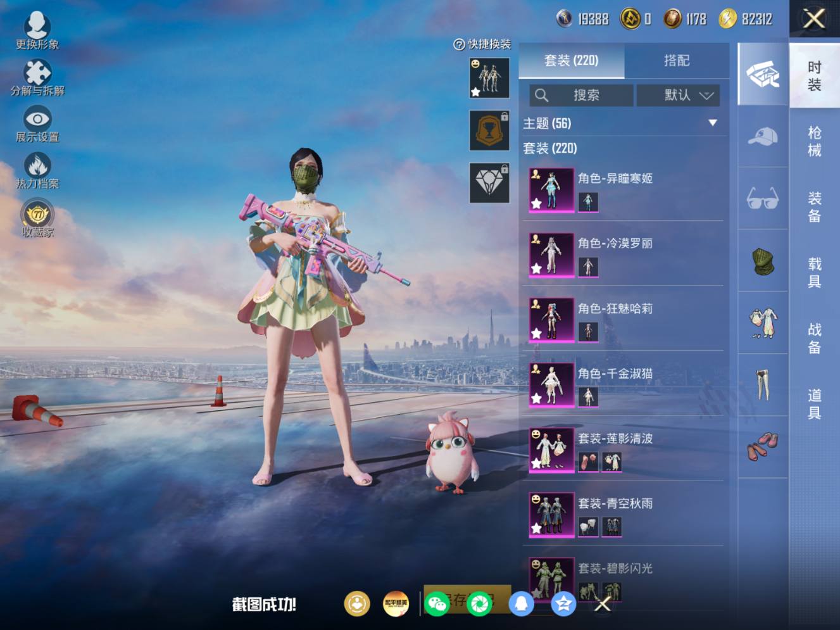Select the green face mask category
Screen dimensions: 840x630
(x=763, y=260)
